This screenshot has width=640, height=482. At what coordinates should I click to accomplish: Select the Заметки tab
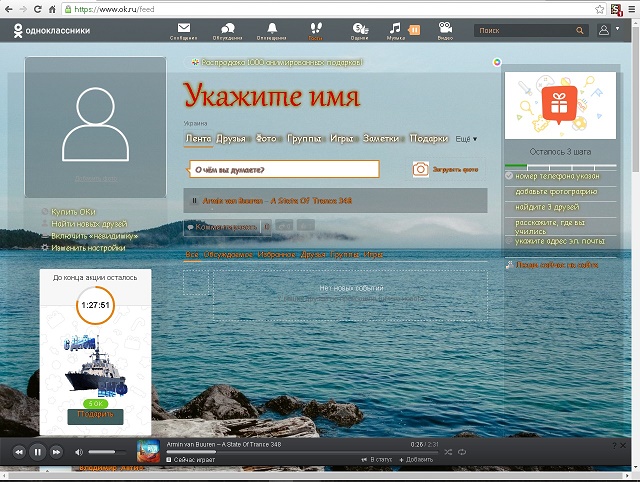(x=381, y=139)
